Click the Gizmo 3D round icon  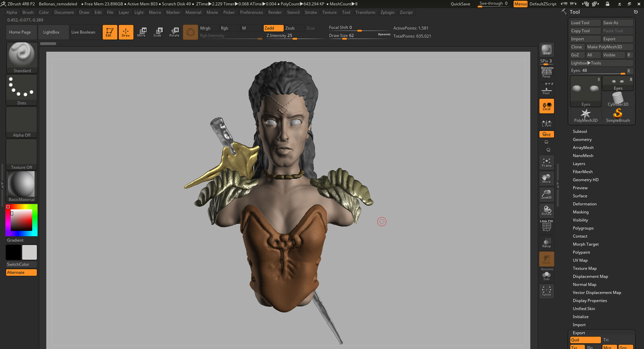tap(190, 32)
